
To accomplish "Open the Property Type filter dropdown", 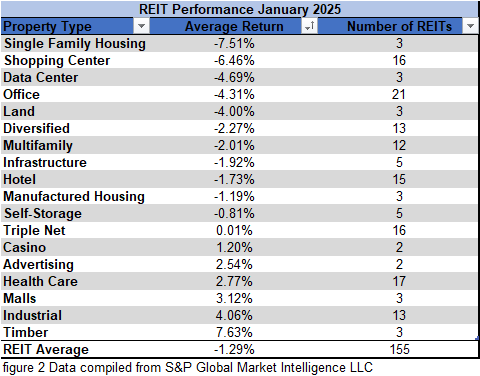I will (141, 26).
